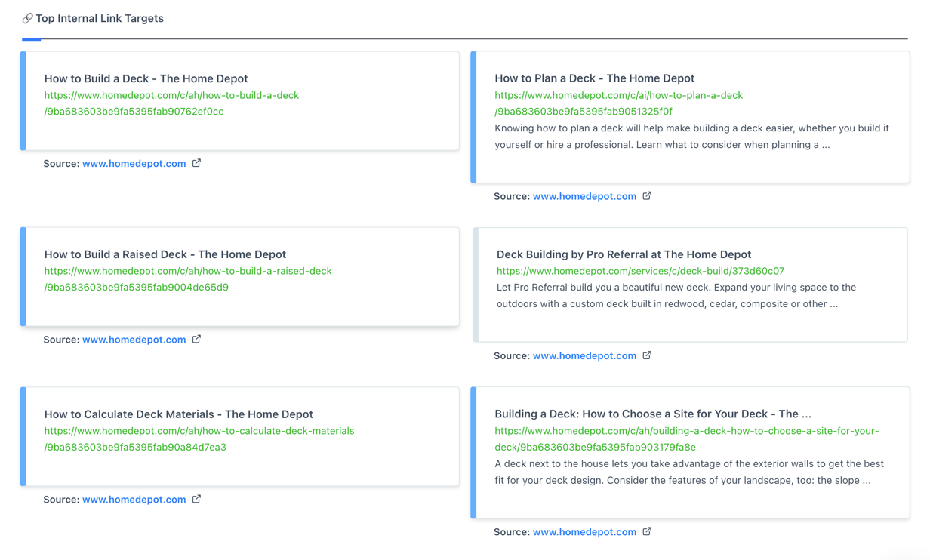Open source www.homedepot.com under Building a Deck site card
930x560 pixels.
point(584,532)
